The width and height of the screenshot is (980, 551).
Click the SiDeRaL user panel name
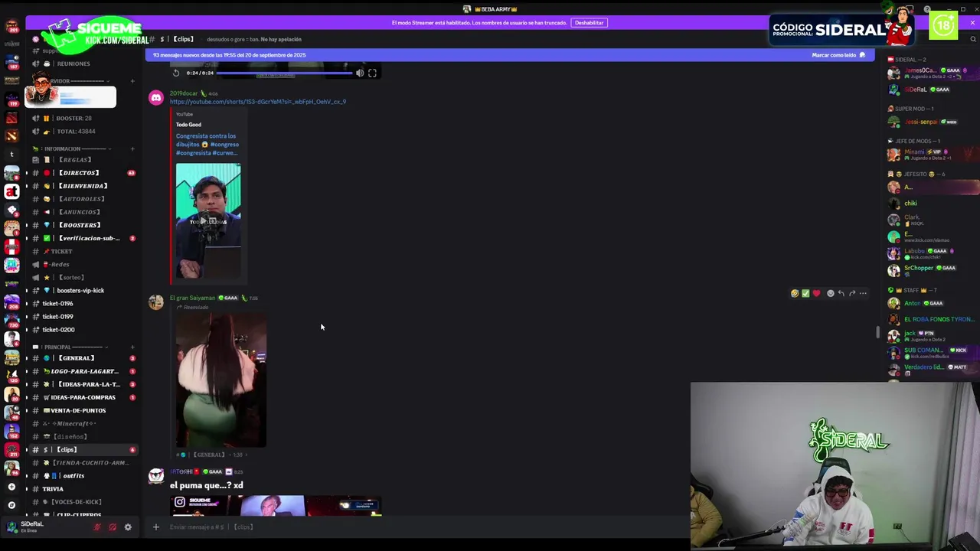point(32,524)
